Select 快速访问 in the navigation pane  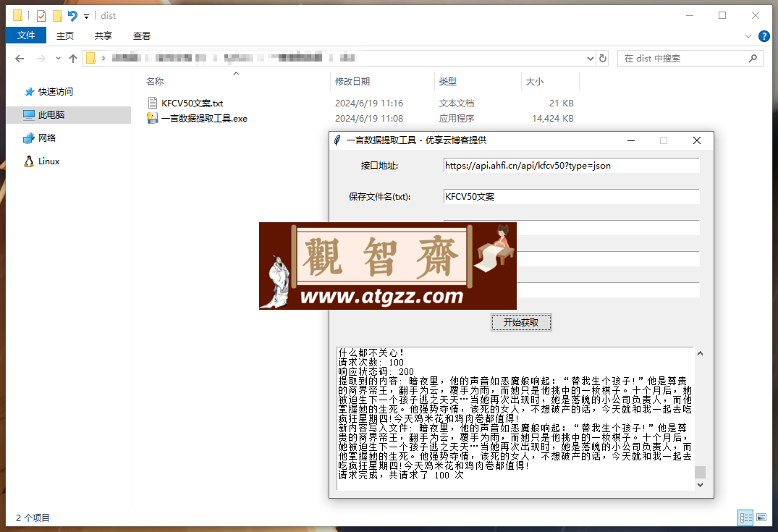(56, 92)
